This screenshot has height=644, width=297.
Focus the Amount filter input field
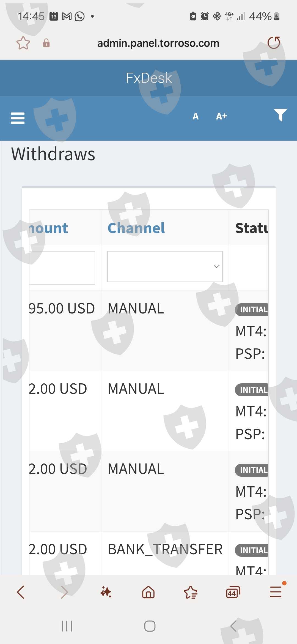coord(62,268)
